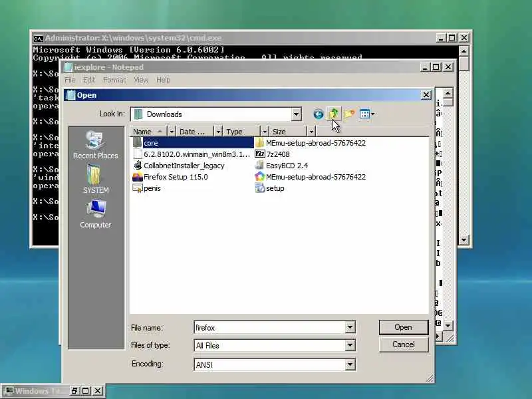The width and height of the screenshot is (532, 399).
Task: Click scroll-down arrow in Notepad vertical scrollbar
Action: coord(448,326)
